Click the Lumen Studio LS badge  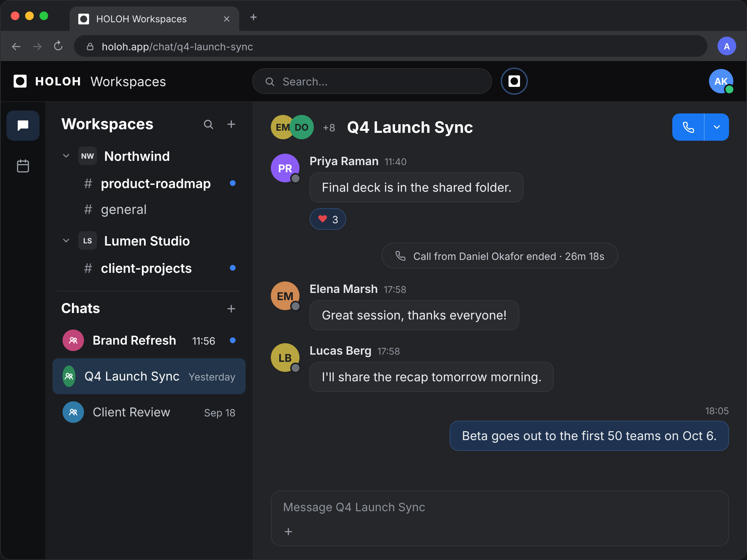88,241
